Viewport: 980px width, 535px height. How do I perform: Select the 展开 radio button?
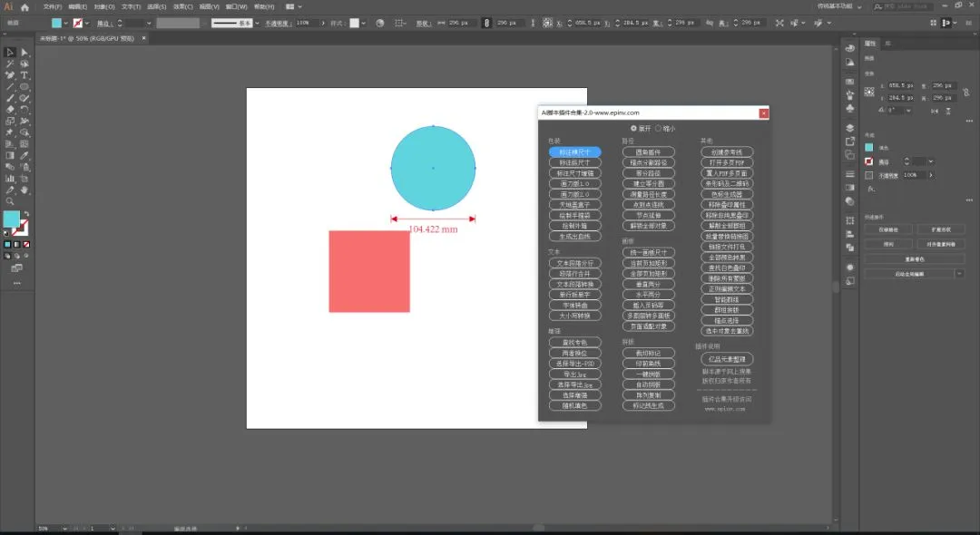pyautogui.click(x=633, y=129)
